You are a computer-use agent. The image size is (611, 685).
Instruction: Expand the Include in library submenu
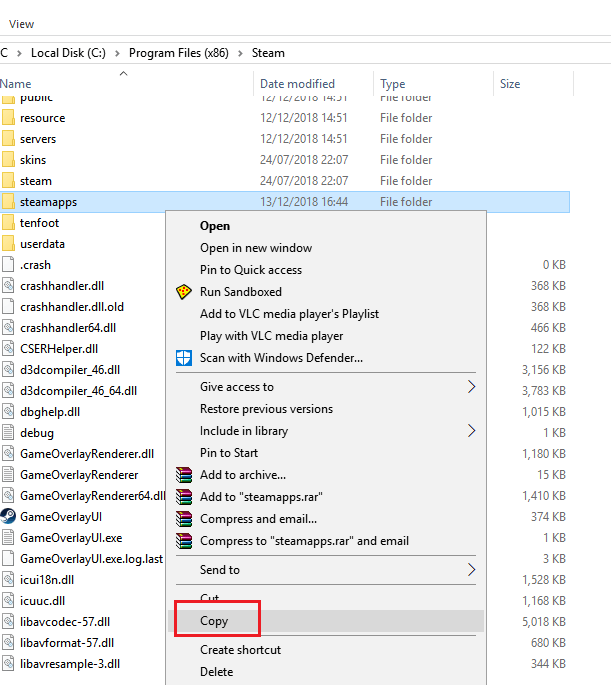pyautogui.click(x=472, y=431)
